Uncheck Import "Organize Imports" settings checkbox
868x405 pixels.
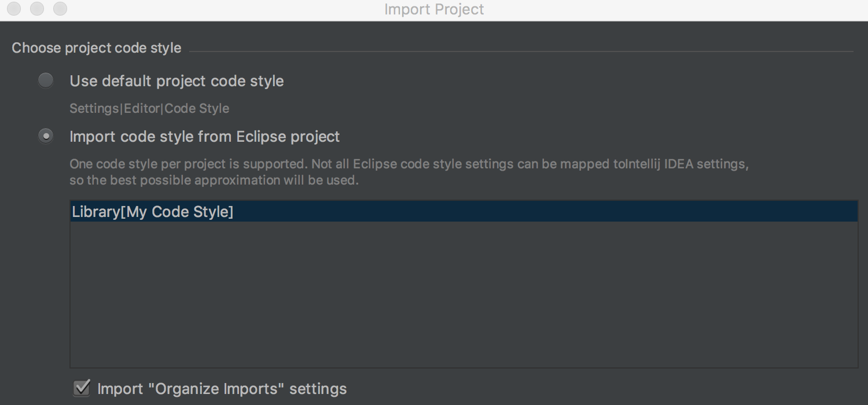pyautogui.click(x=82, y=388)
